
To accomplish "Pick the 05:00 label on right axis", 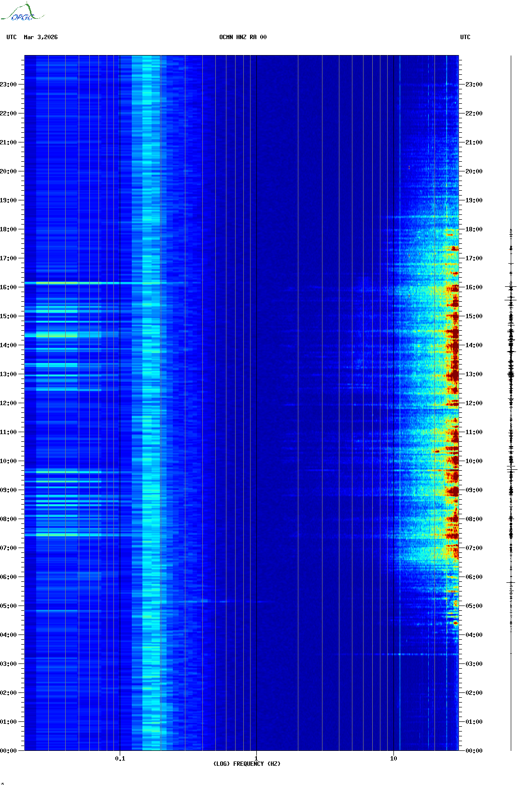I will coord(474,606).
